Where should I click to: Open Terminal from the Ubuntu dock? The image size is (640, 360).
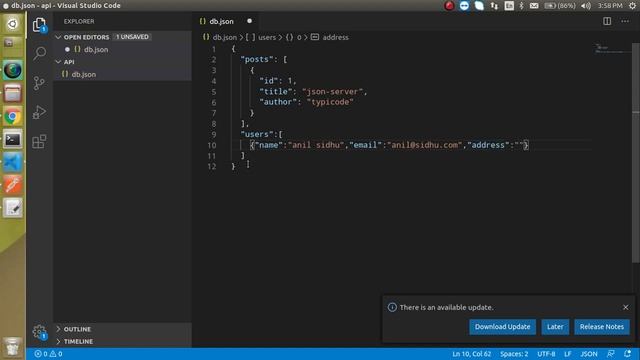pos(13,140)
